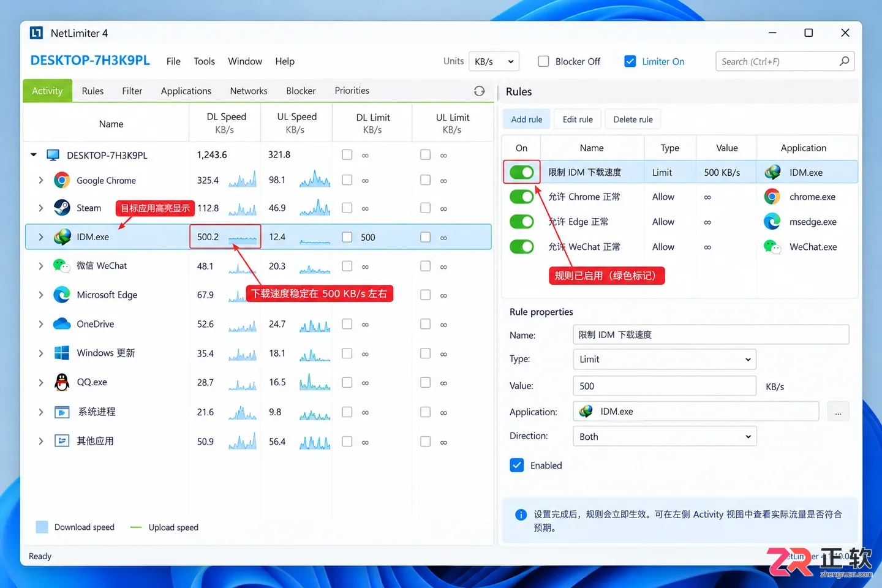Screen dimensions: 882x588
Task: Click the Steam app icon
Action: 62,208
